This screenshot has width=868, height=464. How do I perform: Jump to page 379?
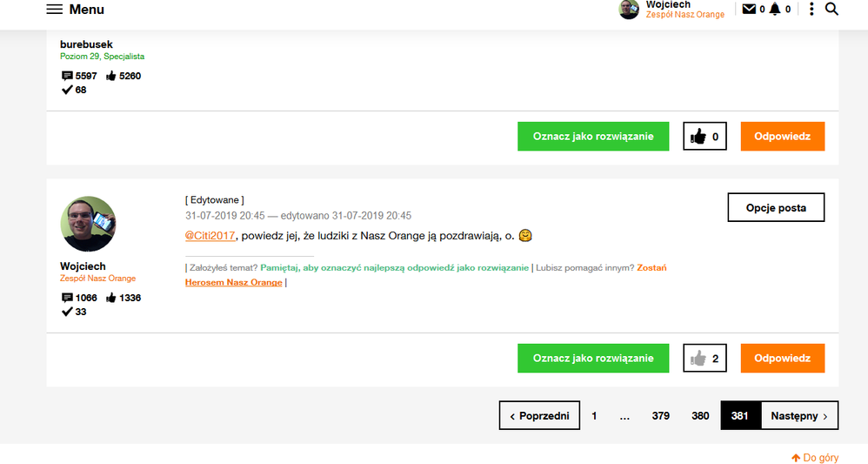(x=660, y=416)
